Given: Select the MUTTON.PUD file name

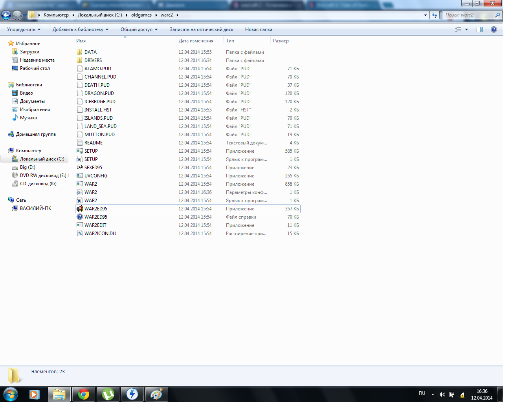Looking at the screenshot, I should coord(99,135).
